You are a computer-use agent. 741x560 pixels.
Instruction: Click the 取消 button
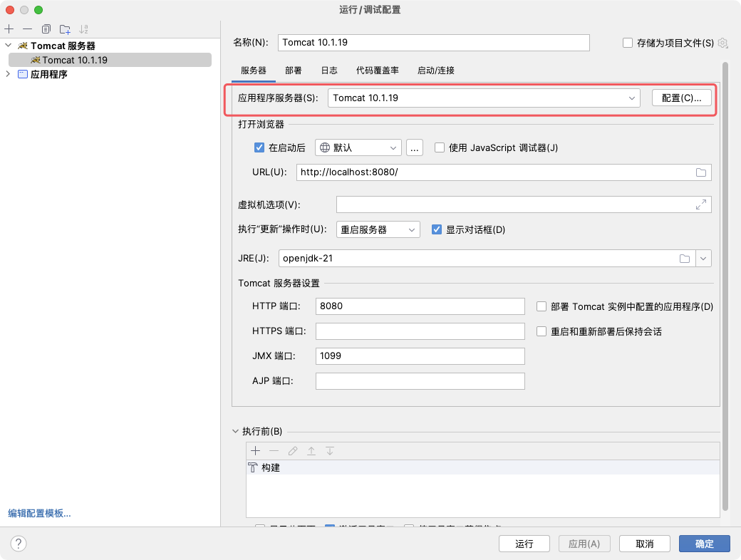[x=645, y=544]
